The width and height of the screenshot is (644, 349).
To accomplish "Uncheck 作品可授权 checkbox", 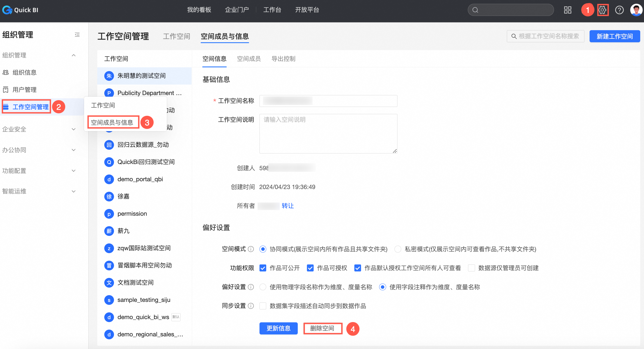I will (x=310, y=268).
